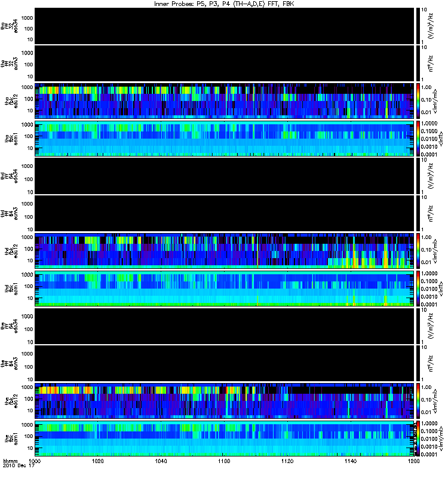
Task: Click the thd fbk edc12 axis label
Action: point(11,250)
